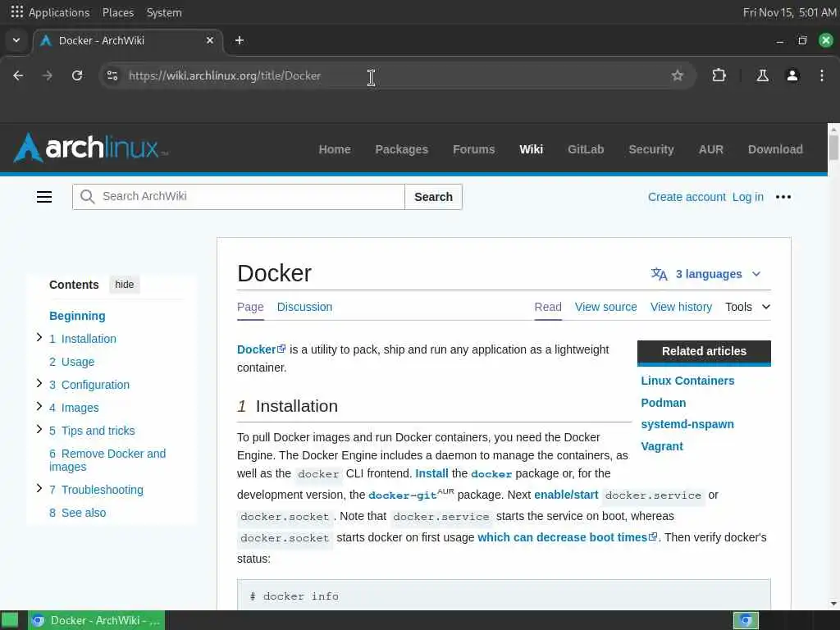Open the browser extensions puzzle icon

coord(719,75)
